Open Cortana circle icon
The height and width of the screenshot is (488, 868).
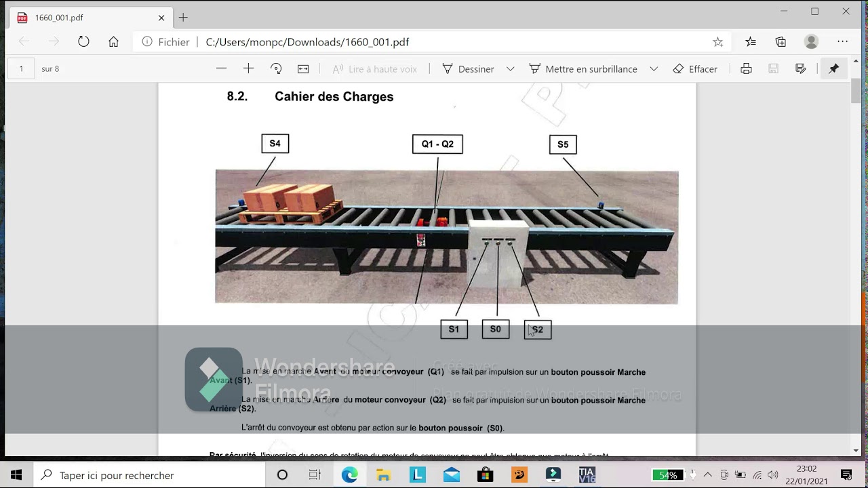click(x=282, y=475)
